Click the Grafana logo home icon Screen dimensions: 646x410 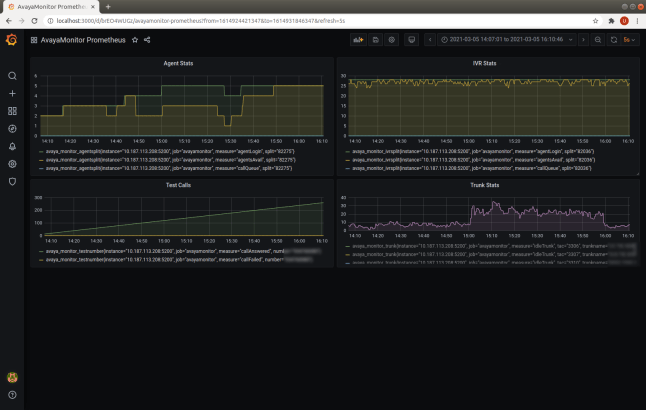[12, 40]
